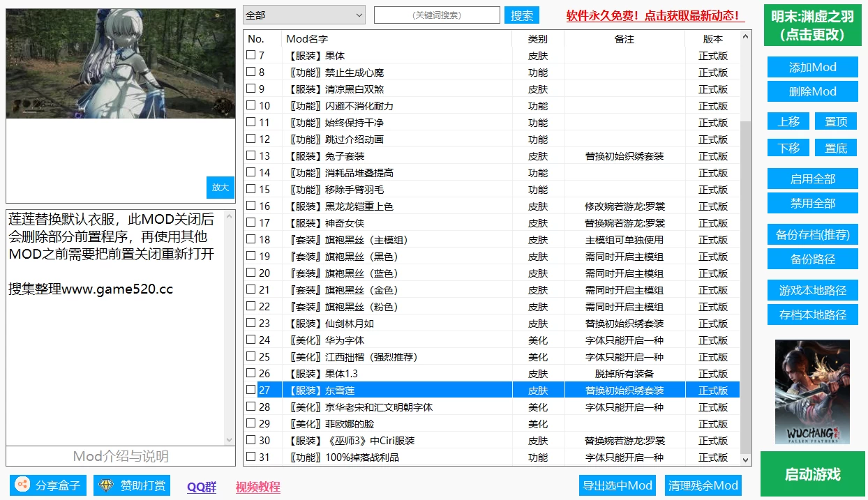The width and height of the screenshot is (868, 500).
Task: Check the 清凉黑白双煞 mod box
Action: point(250,89)
